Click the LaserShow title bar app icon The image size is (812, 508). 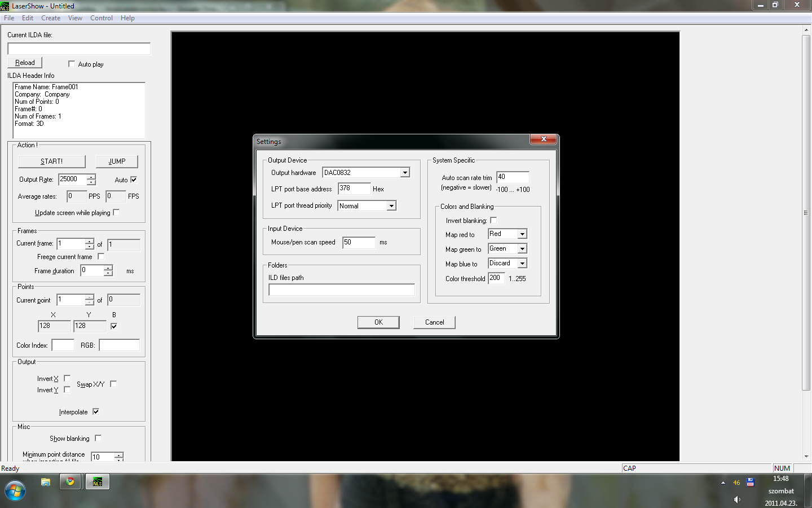(x=5, y=6)
